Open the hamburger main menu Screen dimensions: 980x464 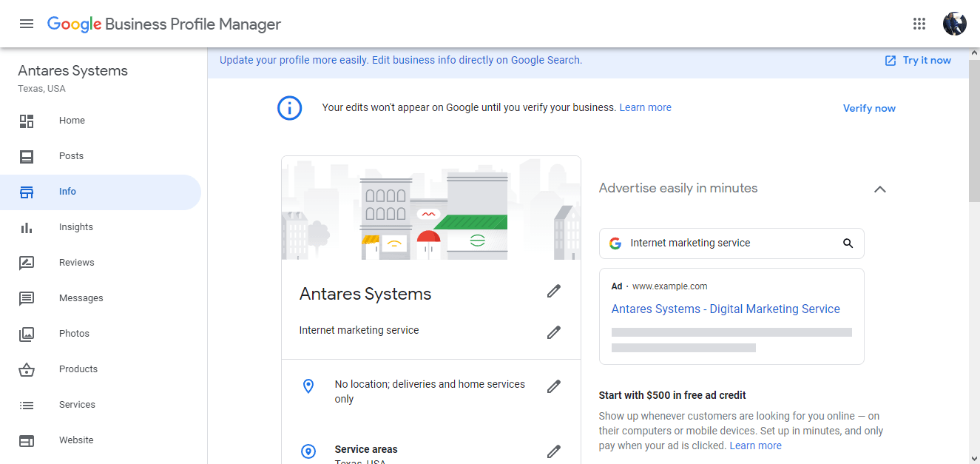(x=27, y=24)
